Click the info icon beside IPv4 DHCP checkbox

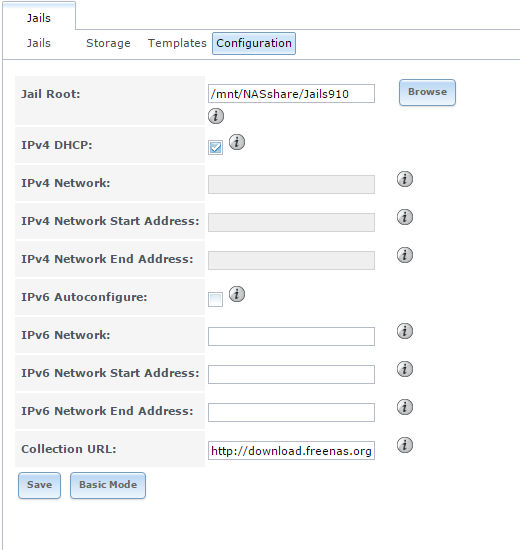point(237,142)
